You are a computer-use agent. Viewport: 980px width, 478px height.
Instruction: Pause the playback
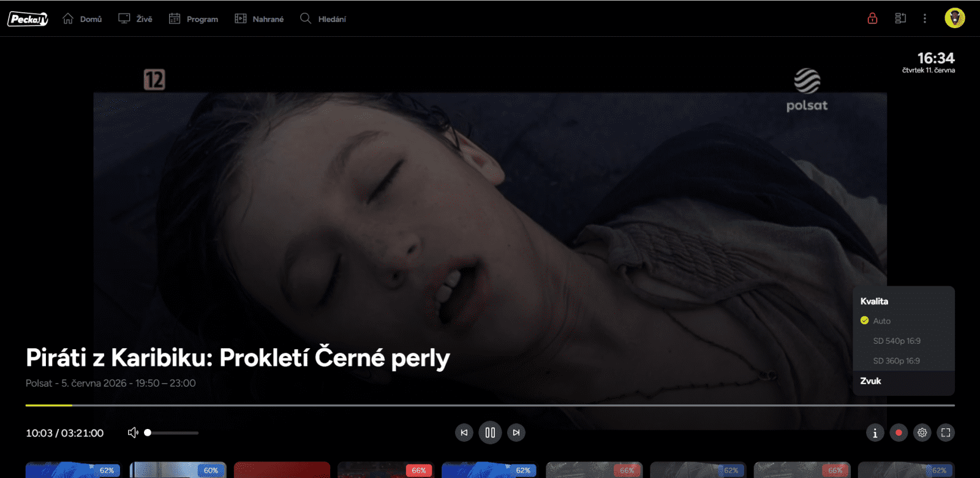490,433
